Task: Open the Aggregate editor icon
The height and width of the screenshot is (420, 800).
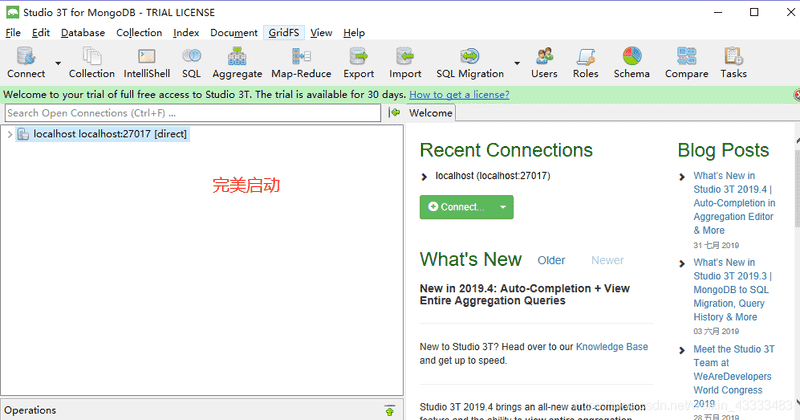Action: click(237, 62)
